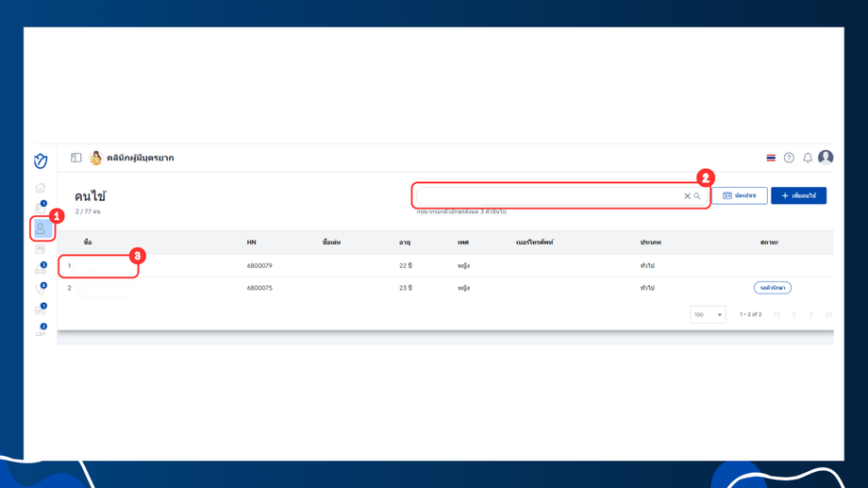868x488 pixels.
Task: Select HN 6800079 cell
Action: click(259, 266)
